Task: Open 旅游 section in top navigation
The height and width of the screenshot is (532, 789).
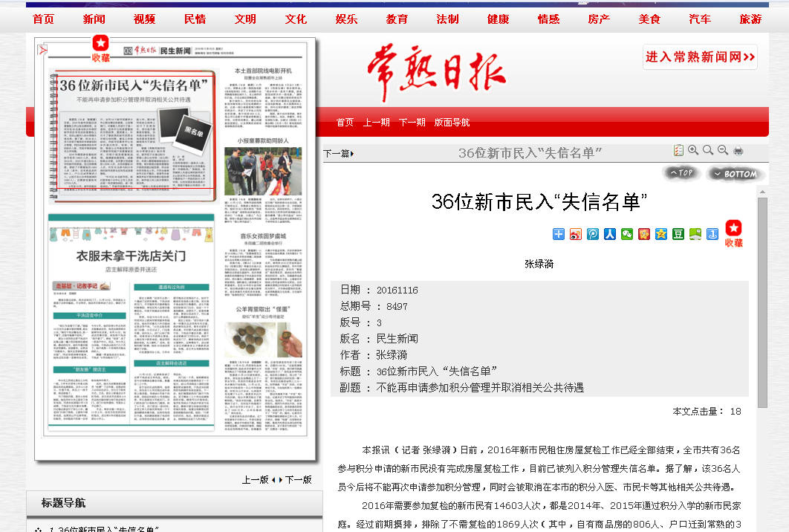Action: (750, 19)
